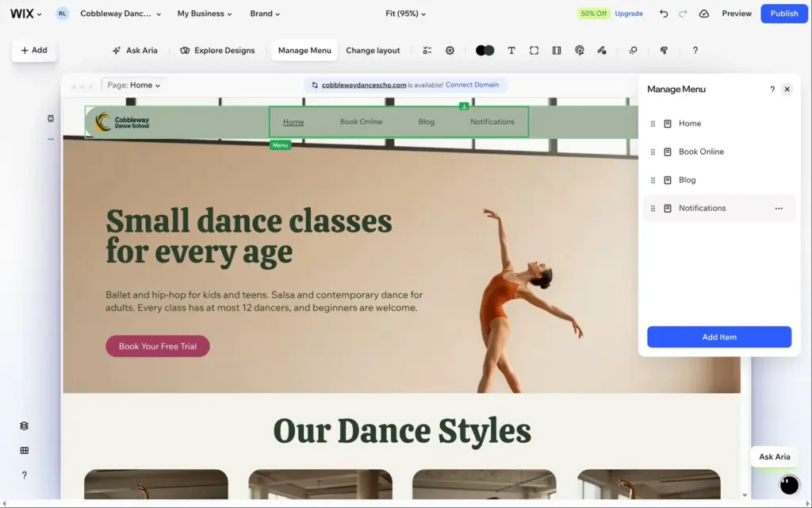Viewport: 812px width, 508px height.
Task: Click the Add Item button
Action: pos(718,337)
